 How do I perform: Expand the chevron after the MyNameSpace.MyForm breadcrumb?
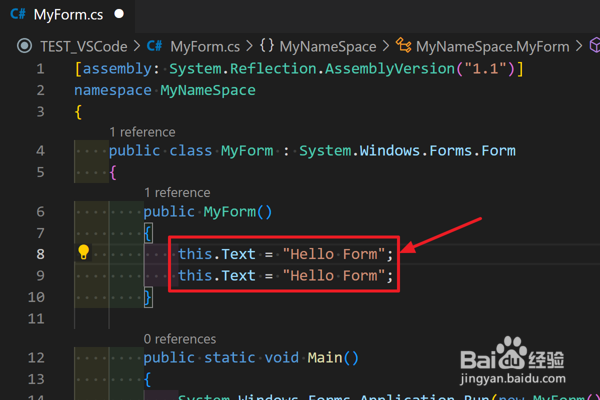point(579,47)
